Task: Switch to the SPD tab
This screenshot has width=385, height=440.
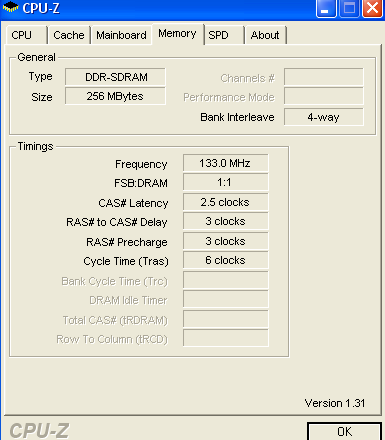Action: click(x=224, y=35)
